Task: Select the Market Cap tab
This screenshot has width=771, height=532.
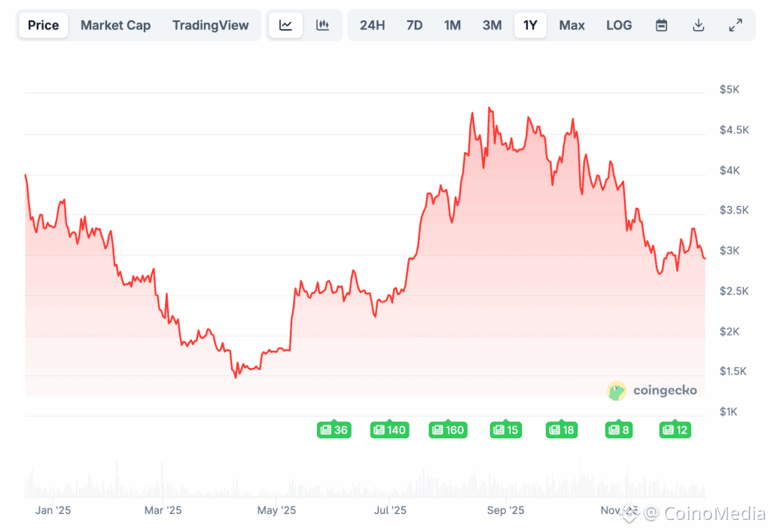Action: click(115, 25)
